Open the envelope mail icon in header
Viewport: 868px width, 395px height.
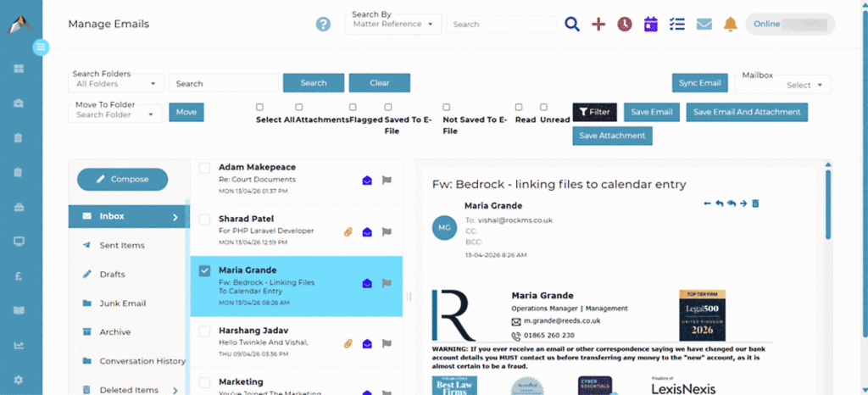pyautogui.click(x=704, y=25)
